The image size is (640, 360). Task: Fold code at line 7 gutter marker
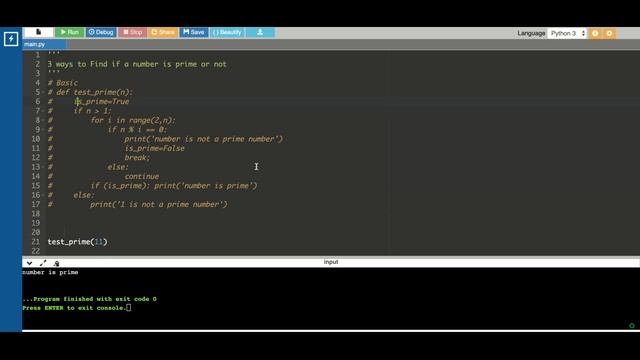(x=43, y=111)
